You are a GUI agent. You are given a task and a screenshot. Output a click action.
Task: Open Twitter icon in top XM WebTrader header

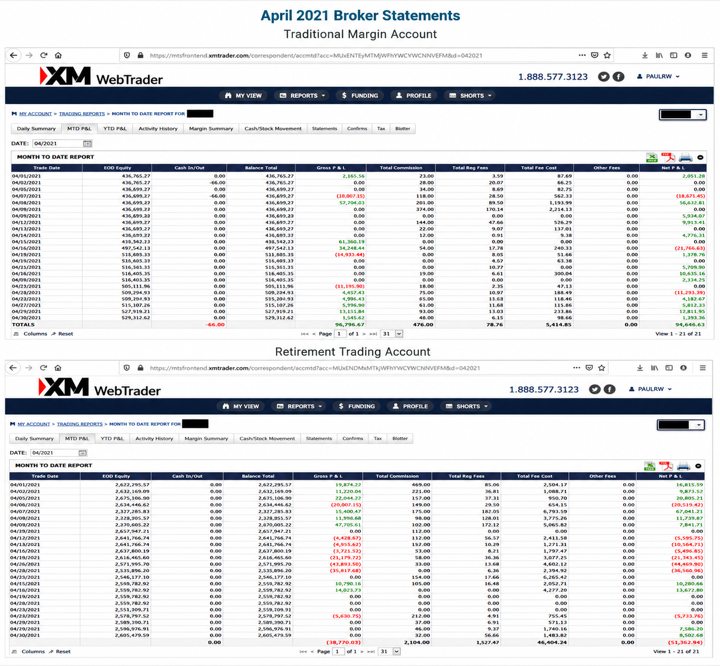[x=603, y=77]
